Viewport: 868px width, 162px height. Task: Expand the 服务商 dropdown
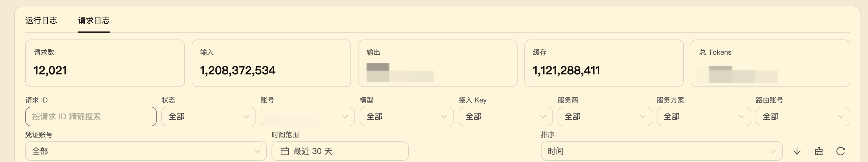[x=605, y=116]
